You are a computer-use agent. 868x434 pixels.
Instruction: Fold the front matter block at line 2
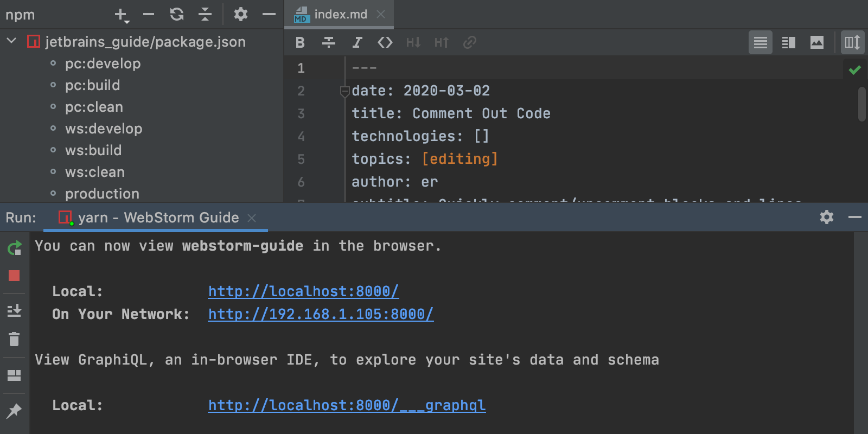click(x=344, y=92)
